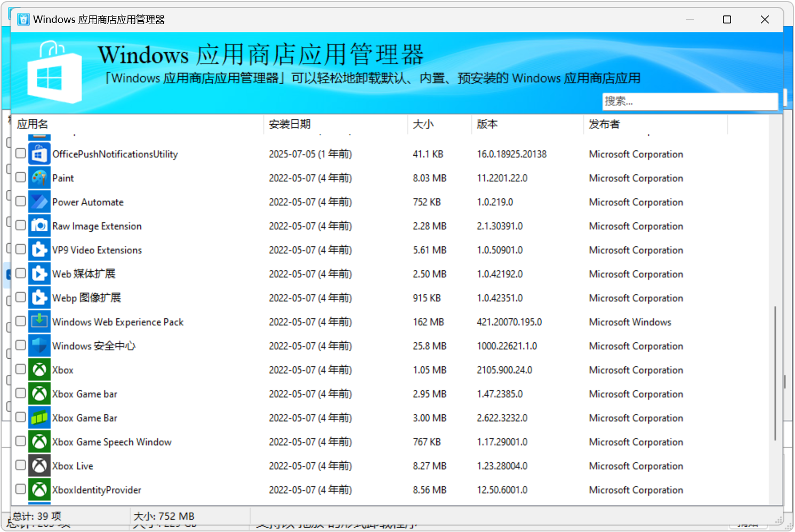795x532 pixels.
Task: Click the Xbox Game bar icon, version 1.47.2385.0
Action: coord(39,394)
